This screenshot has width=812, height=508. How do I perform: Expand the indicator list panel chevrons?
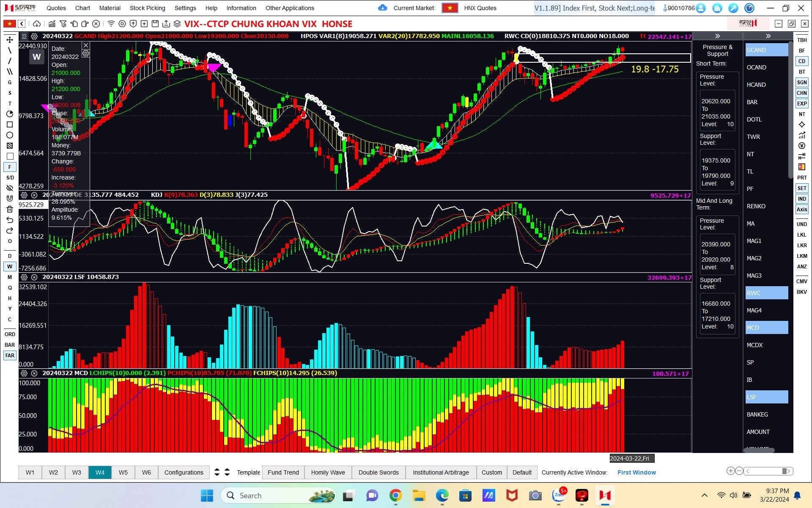pyautogui.click(x=768, y=36)
